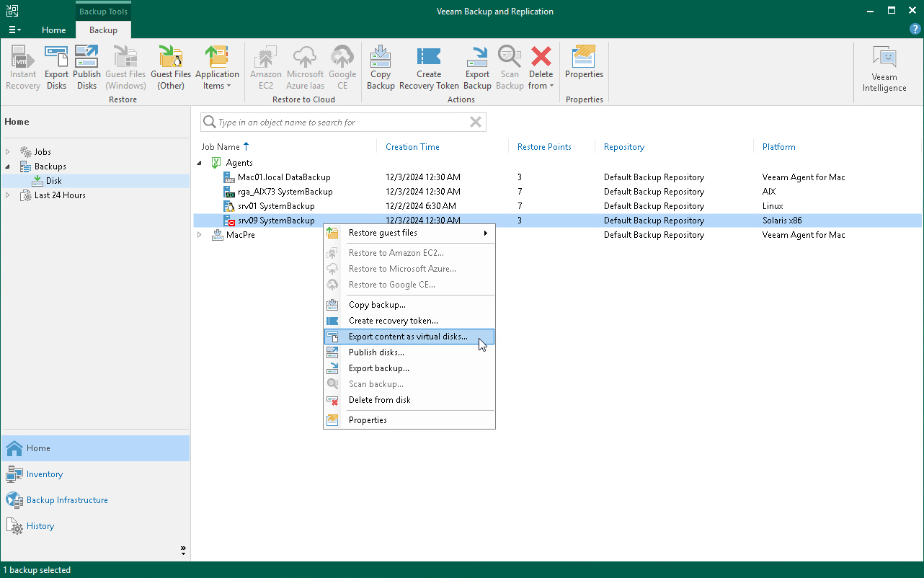Collapse the Agents group in job list
The image size is (924, 578).
[200, 162]
